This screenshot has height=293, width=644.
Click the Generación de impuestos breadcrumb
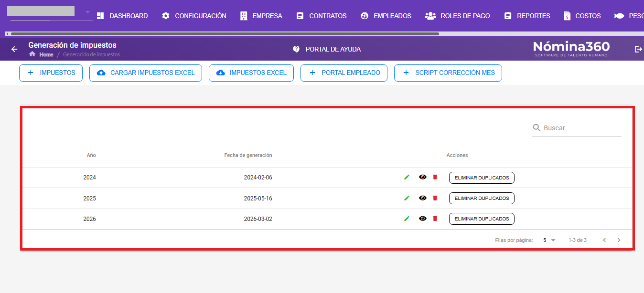[x=91, y=54]
